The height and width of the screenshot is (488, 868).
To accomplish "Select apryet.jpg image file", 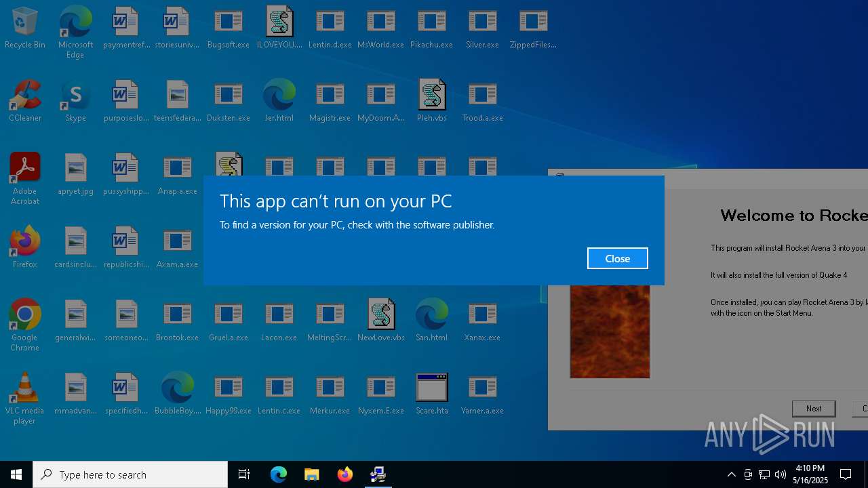I will [x=75, y=175].
